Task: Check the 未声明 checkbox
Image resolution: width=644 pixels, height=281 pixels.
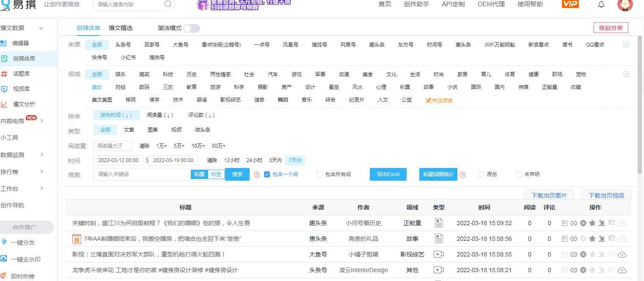Action: (519, 174)
